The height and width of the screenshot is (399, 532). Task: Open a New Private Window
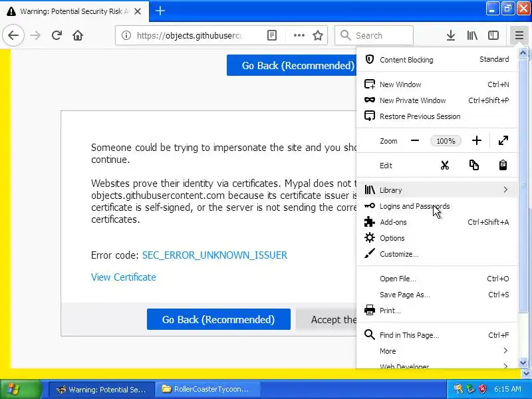pos(437,100)
